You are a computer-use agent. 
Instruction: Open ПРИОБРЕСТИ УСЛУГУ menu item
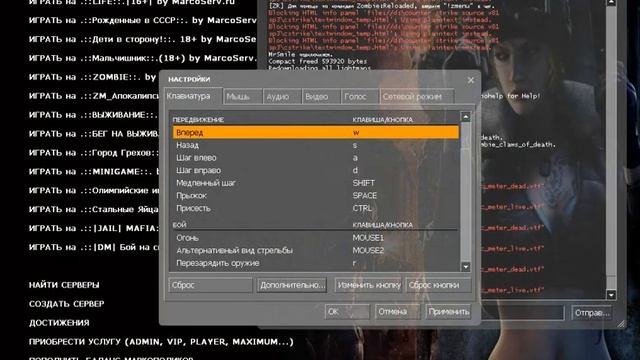click(x=161, y=342)
